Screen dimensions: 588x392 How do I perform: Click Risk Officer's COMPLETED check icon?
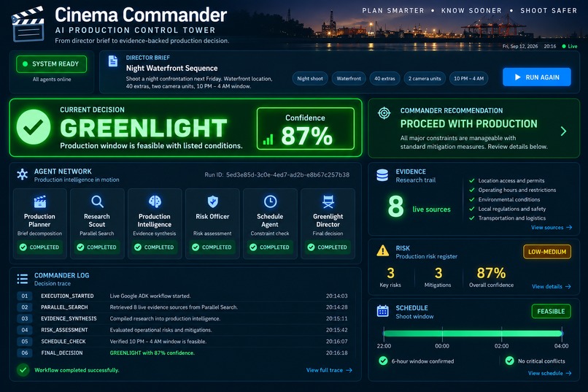pyautogui.click(x=196, y=247)
